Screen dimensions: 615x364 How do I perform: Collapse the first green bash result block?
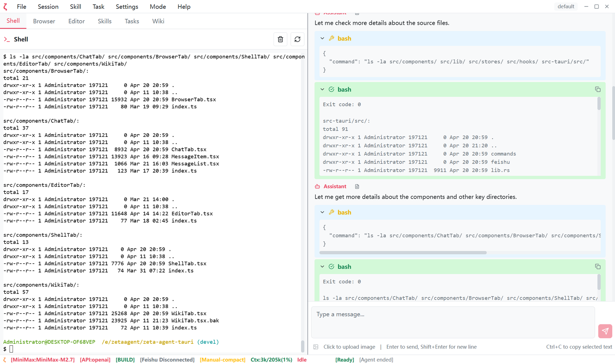click(322, 90)
